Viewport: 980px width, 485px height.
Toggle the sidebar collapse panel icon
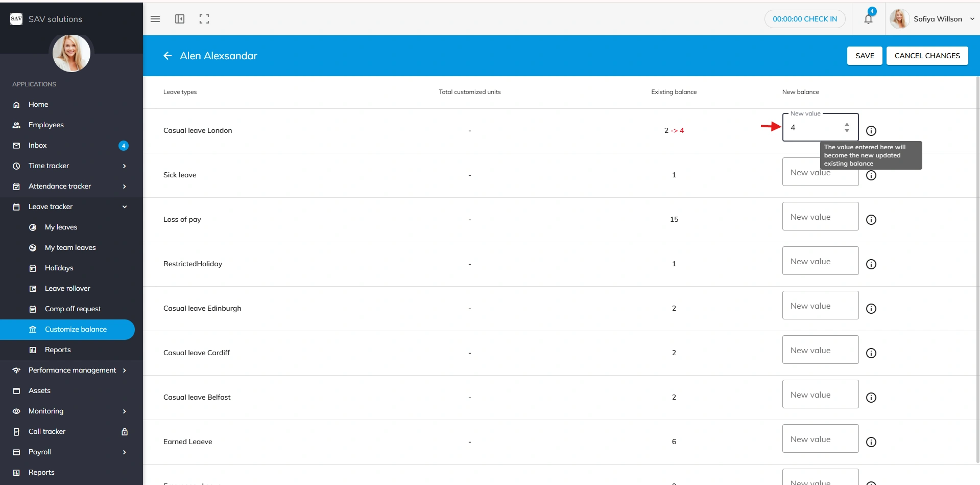point(180,19)
